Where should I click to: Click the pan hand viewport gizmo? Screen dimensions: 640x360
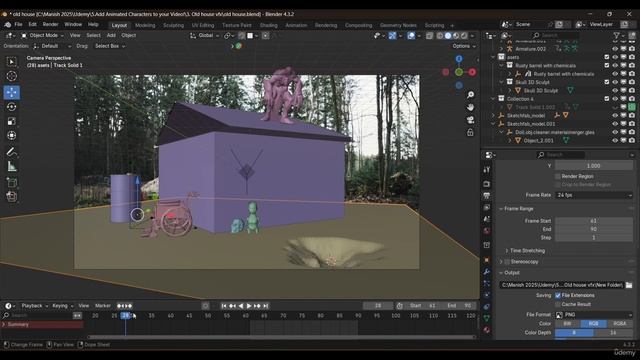click(470, 107)
